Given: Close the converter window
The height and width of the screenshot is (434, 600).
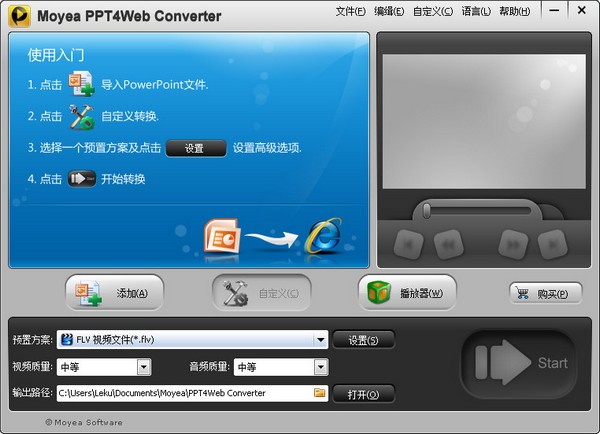Looking at the screenshot, I should click(x=582, y=11).
